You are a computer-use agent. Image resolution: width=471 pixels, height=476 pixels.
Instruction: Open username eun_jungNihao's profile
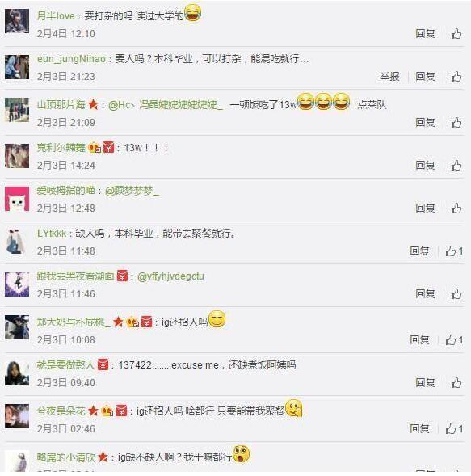click(71, 59)
